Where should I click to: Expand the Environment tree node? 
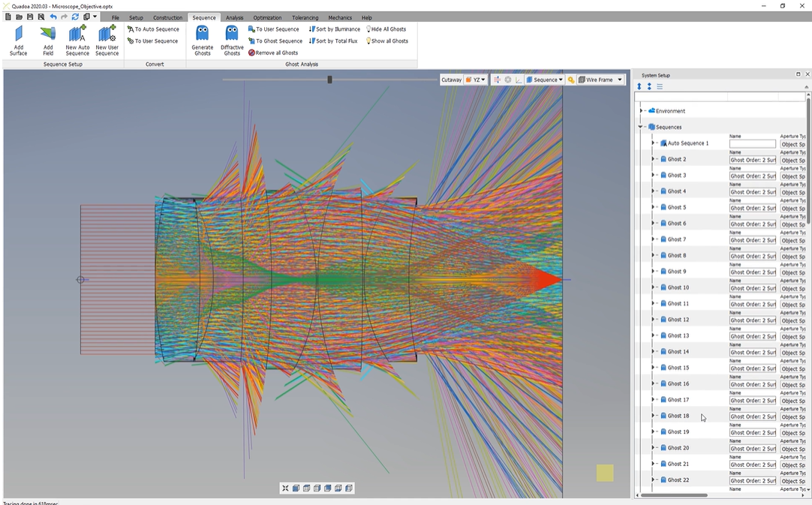coord(642,111)
